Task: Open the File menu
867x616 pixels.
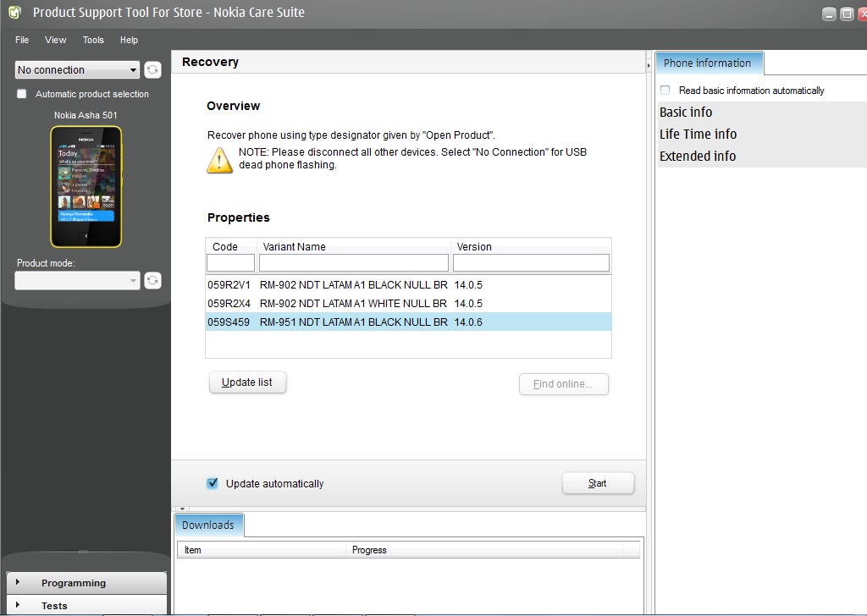Action: point(22,40)
